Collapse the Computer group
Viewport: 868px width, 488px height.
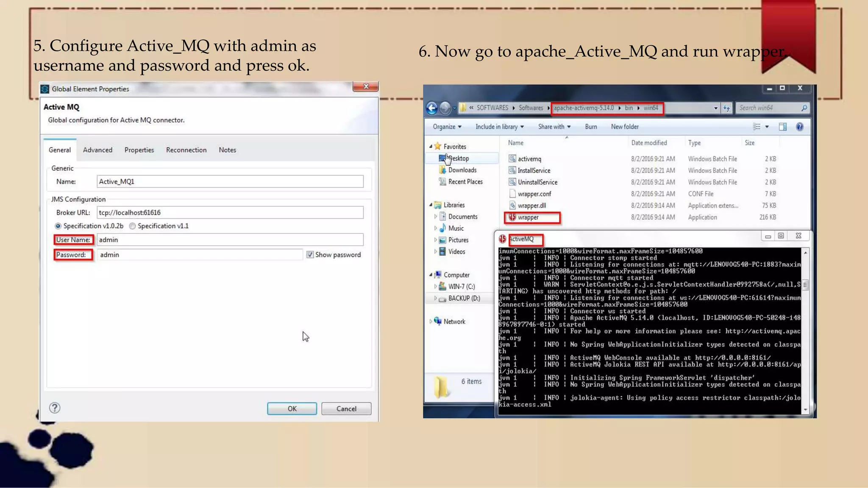point(431,274)
